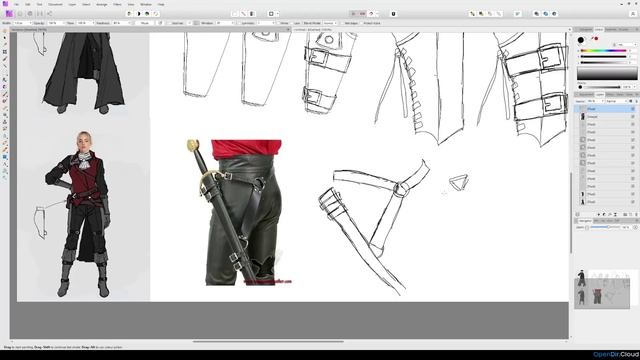Screen dimensions: 640x360
Task: Open the brush Hardness dropdown
Action: click(x=129, y=23)
